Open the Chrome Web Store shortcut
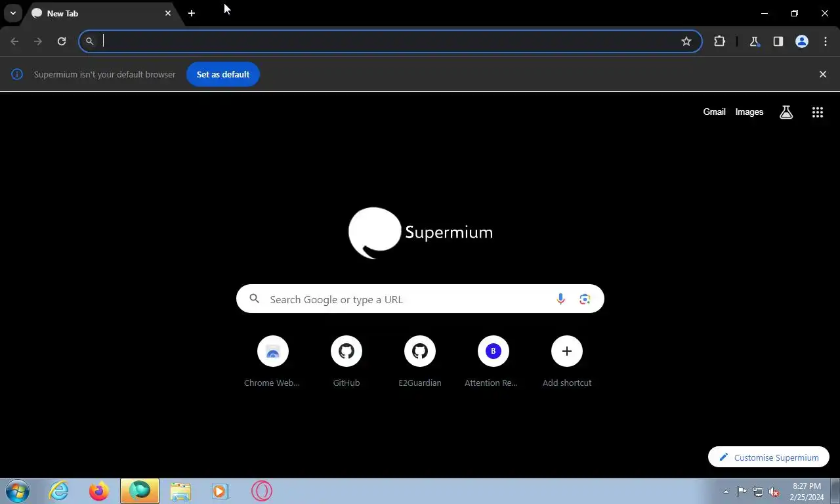Viewport: 840px width, 504px height. [x=273, y=362]
